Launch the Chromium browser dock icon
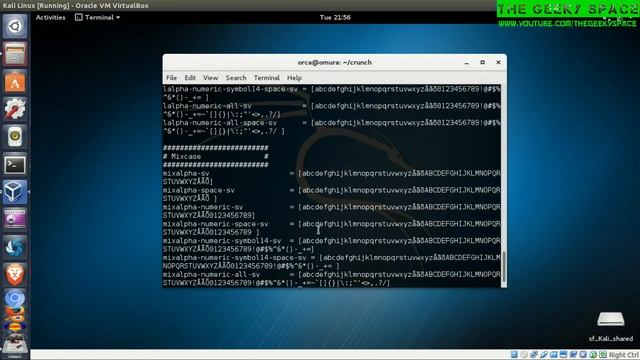 15,299
